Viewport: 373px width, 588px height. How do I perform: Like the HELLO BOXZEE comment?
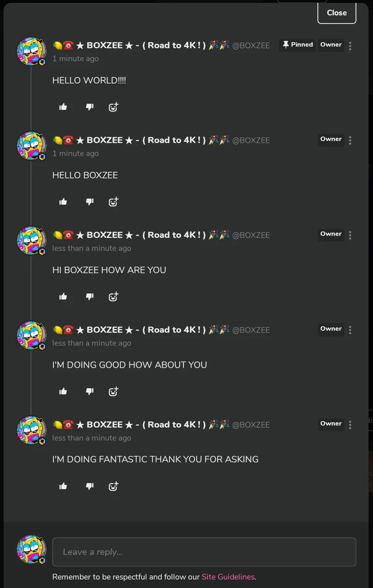pos(63,202)
